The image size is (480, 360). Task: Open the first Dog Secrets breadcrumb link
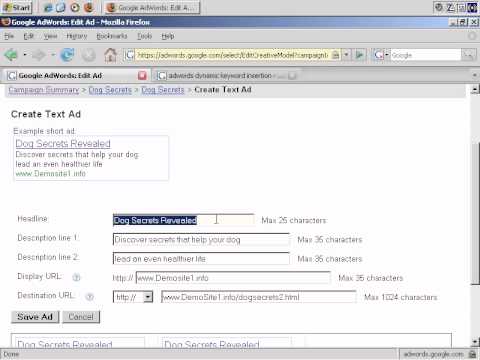(x=110, y=90)
